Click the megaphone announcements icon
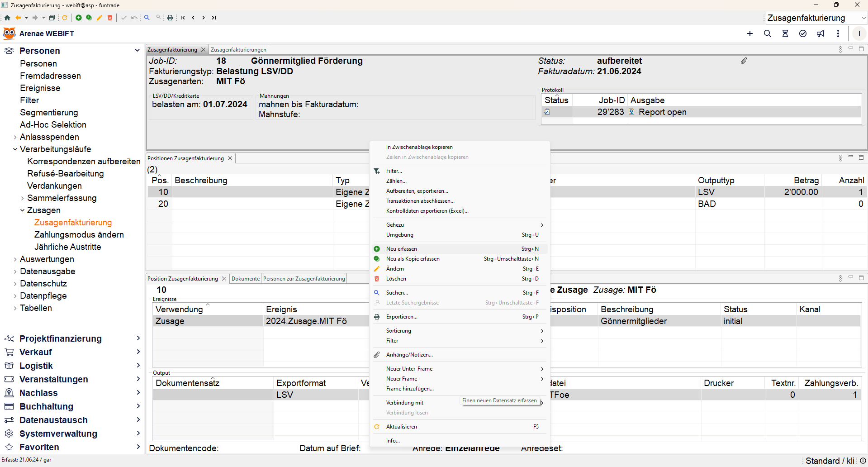The width and height of the screenshot is (868, 467). tap(821, 33)
